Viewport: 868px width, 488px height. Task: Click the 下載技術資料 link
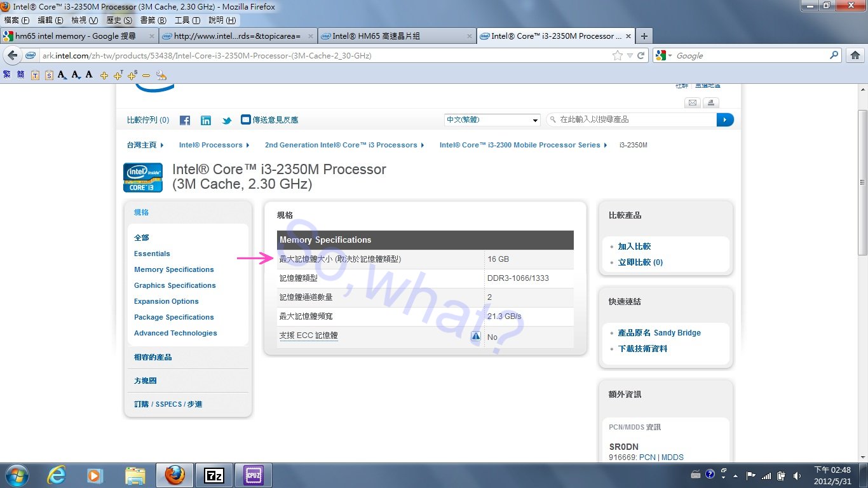click(642, 349)
